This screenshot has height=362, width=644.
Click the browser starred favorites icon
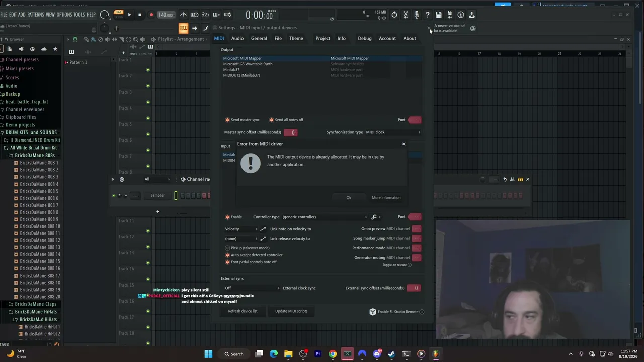(55, 49)
